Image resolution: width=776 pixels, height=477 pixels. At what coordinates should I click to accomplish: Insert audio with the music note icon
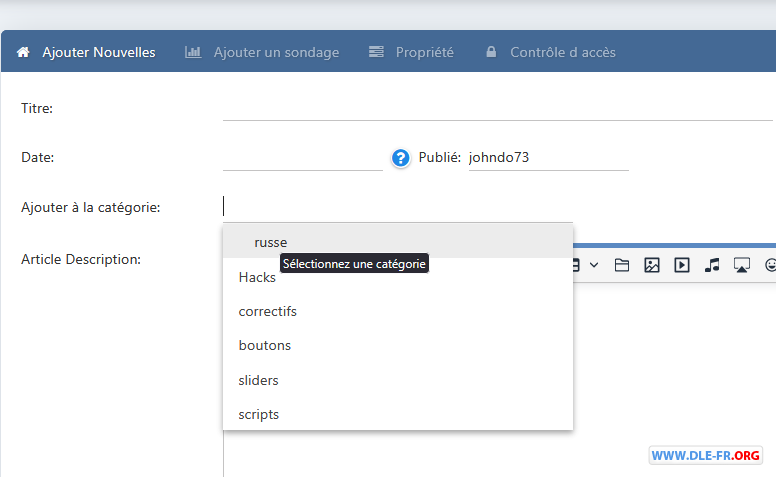pos(712,265)
